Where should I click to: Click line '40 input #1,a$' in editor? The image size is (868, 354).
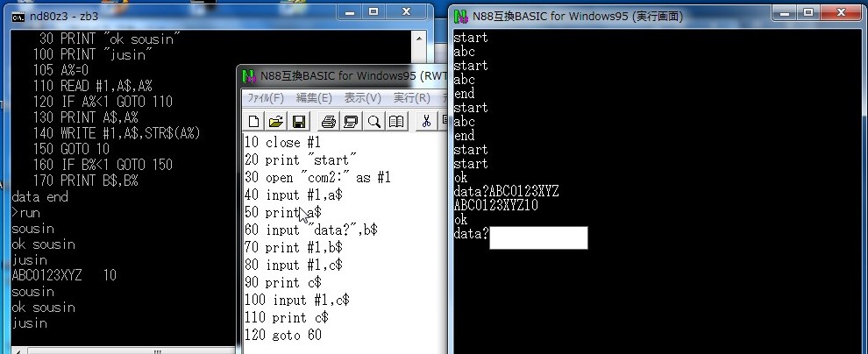pyautogui.click(x=294, y=195)
